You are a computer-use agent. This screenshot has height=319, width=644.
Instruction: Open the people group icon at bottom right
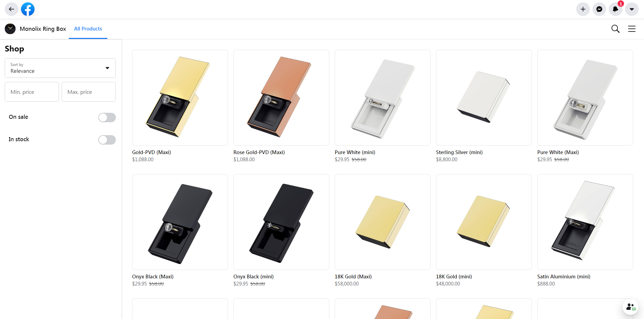pos(630,307)
